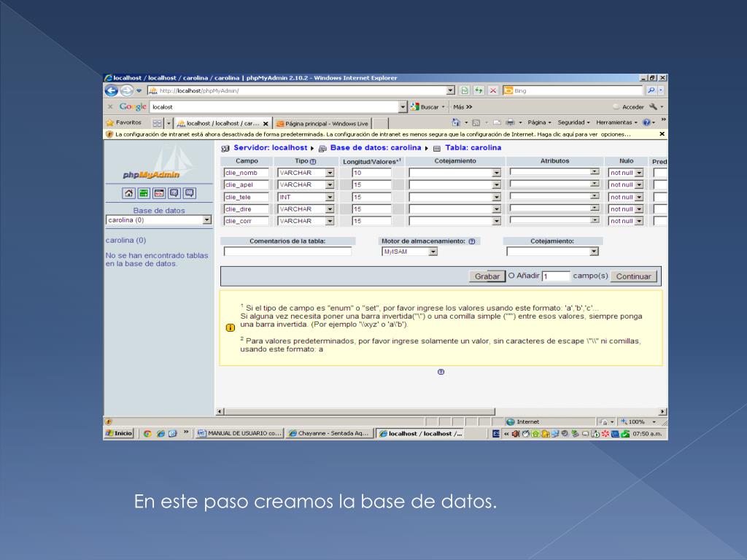Click the Chrome icon in Quick Launch
Screen dimensions: 747x560
pyautogui.click(x=147, y=433)
